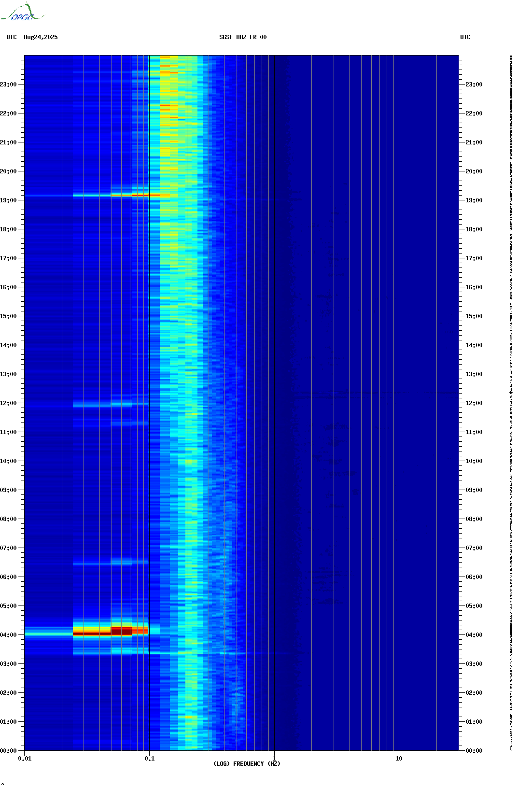Click 16:00 on the right time axis
The image size is (532, 789).
(474, 287)
